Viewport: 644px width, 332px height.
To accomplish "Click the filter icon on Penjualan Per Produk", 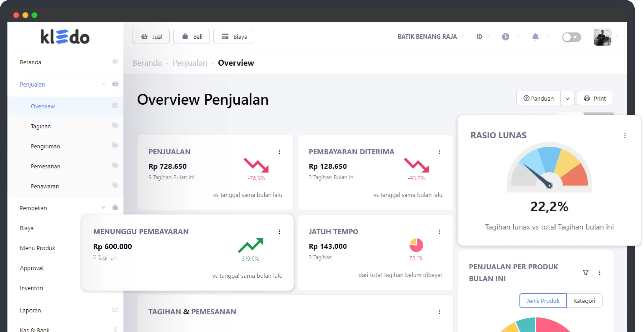I will [585, 272].
